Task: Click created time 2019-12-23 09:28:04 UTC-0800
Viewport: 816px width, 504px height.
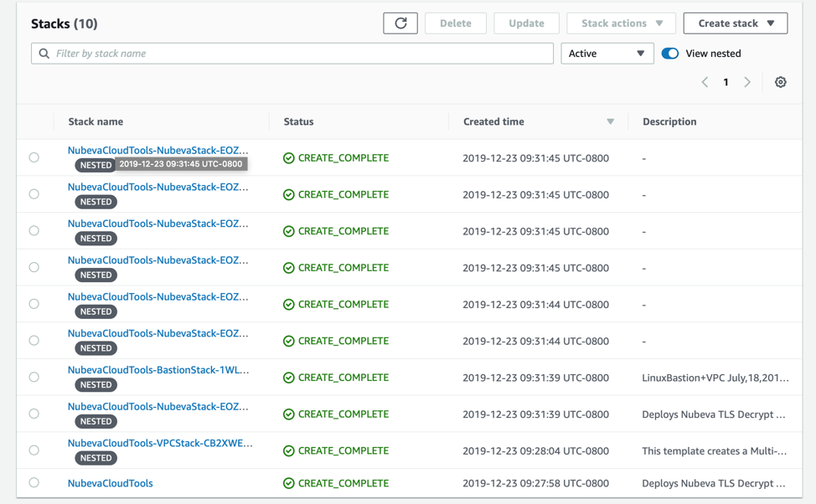Action: pyautogui.click(x=535, y=451)
